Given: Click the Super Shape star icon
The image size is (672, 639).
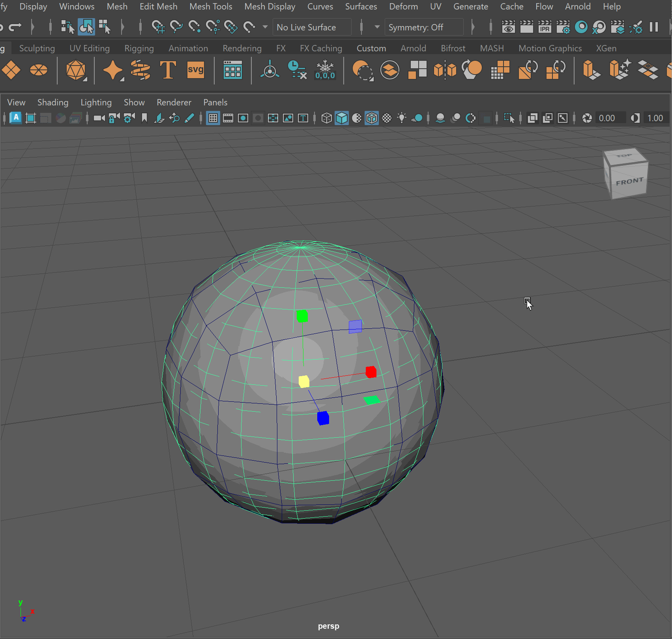Looking at the screenshot, I should tap(113, 70).
